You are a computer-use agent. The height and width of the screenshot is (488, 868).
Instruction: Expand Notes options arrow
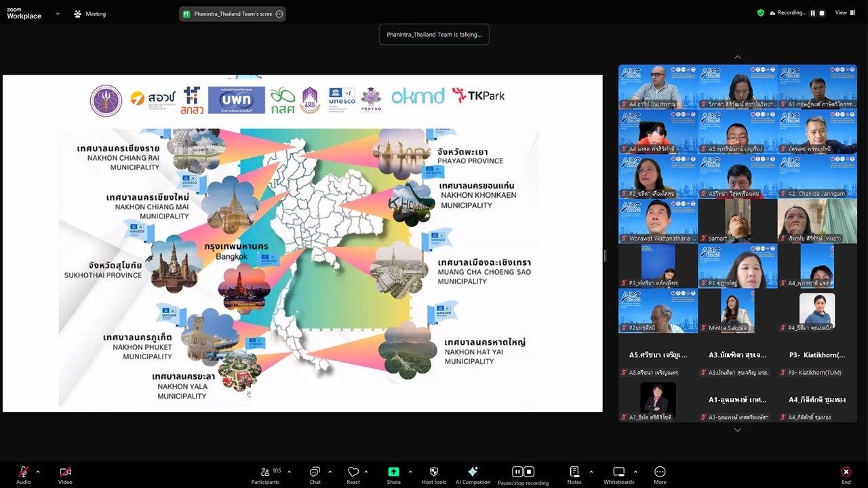591,472
